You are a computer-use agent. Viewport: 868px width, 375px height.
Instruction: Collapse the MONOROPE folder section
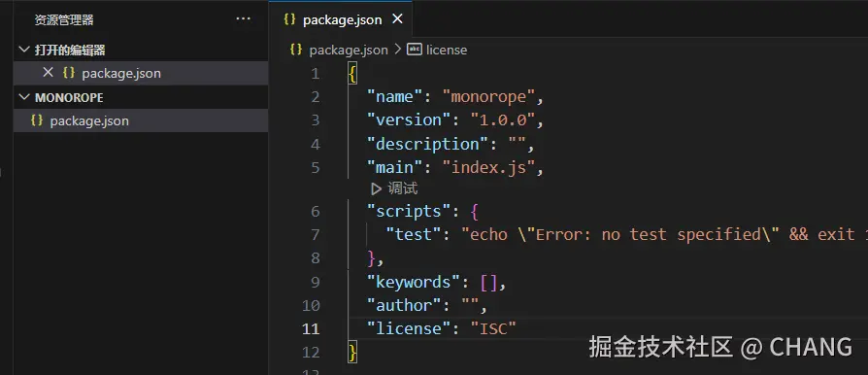24,97
